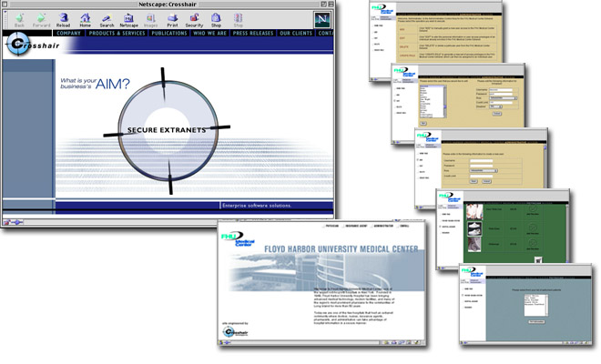Image resolution: width=601 pixels, height=364 pixels.
Task: Click the patient list box in the grey-blue window
Action: (535, 306)
